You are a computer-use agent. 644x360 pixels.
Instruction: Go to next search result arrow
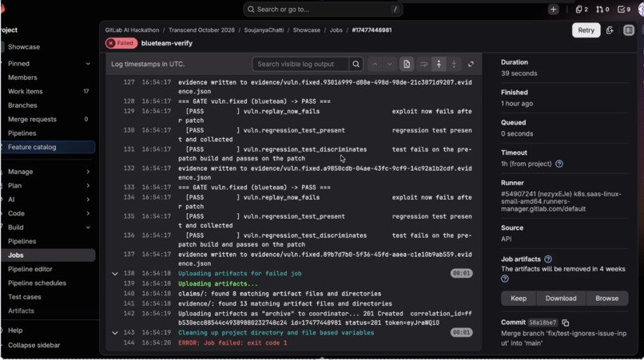(x=390, y=64)
